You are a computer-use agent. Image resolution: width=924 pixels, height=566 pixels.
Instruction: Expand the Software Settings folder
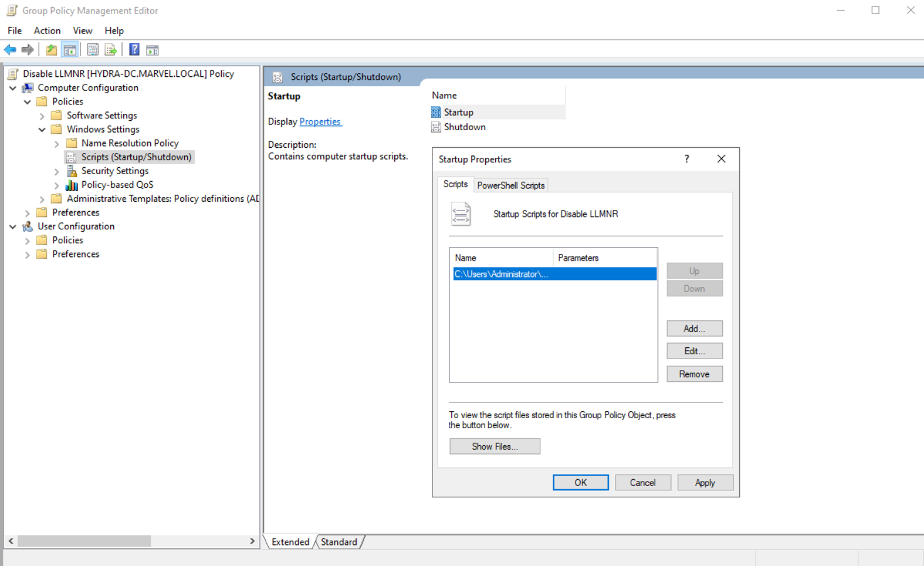click(42, 116)
